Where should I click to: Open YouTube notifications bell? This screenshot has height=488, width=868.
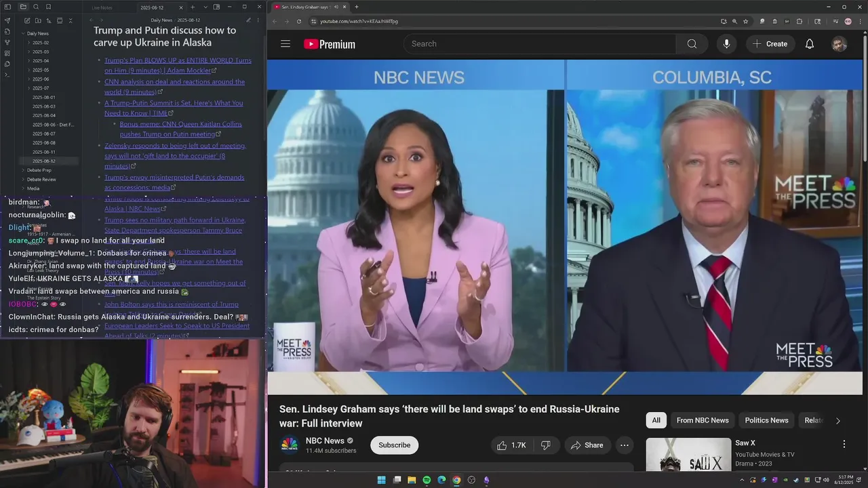[x=810, y=44]
